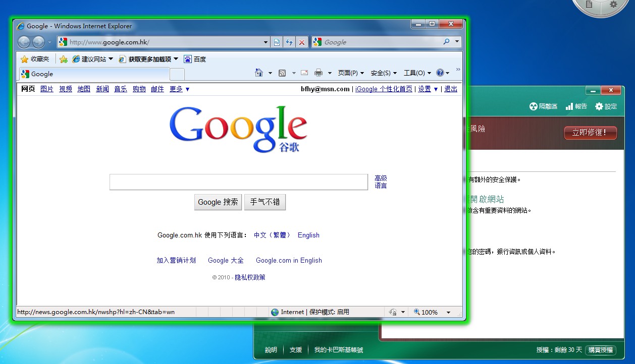Open the 工具(O) menu
635x364 pixels.
click(x=417, y=73)
